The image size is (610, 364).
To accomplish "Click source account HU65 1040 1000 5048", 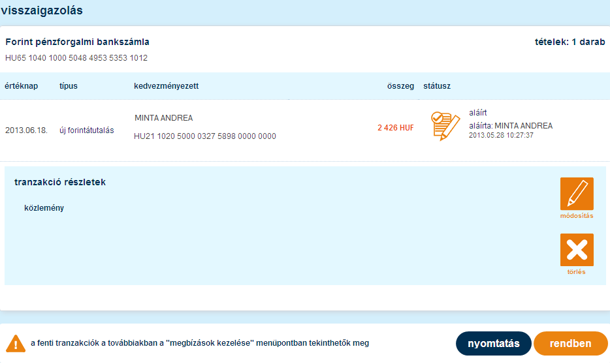I will coord(76,58).
